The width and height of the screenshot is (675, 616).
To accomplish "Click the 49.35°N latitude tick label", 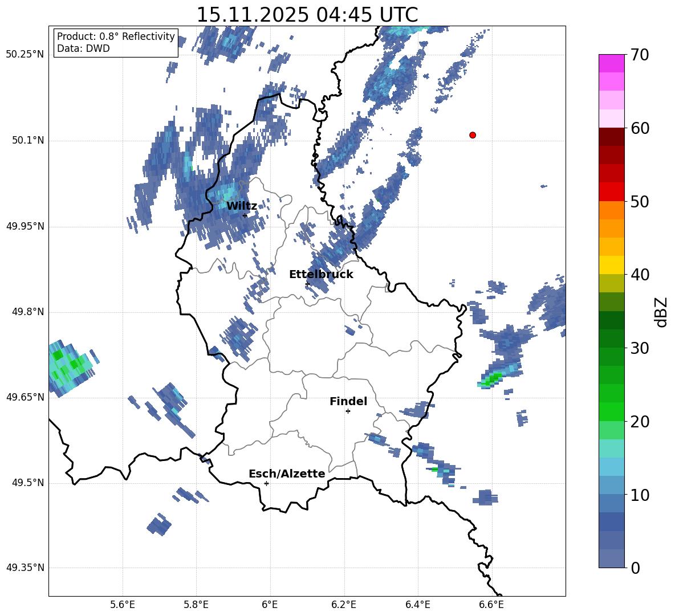I will pyautogui.click(x=25, y=568).
